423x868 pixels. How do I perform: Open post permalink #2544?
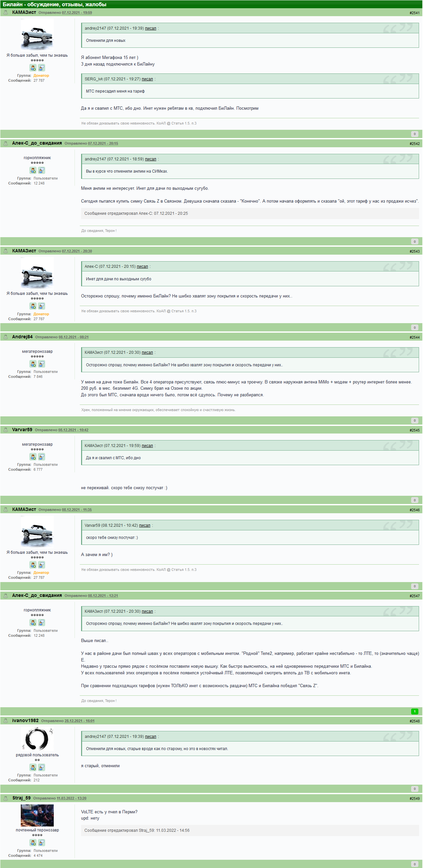[414, 337]
